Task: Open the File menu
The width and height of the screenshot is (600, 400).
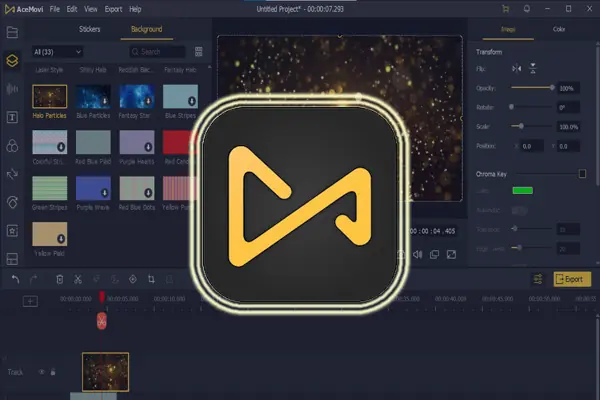Action: coord(55,9)
